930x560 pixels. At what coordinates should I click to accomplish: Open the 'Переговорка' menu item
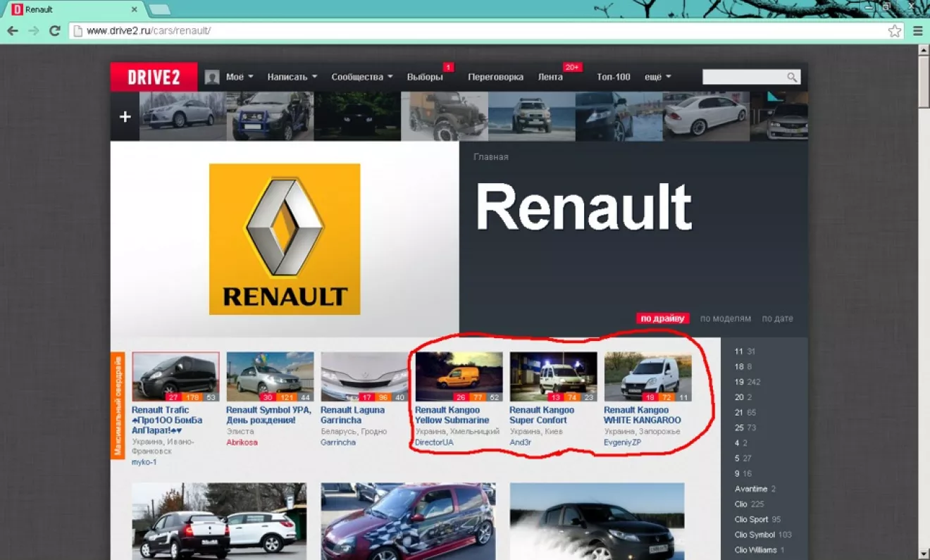(495, 77)
